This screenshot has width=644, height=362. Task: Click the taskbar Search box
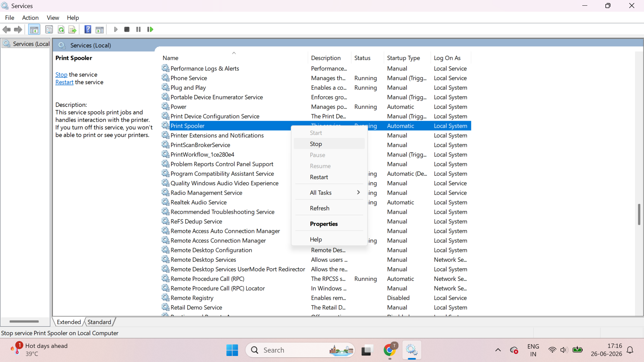[x=300, y=350]
